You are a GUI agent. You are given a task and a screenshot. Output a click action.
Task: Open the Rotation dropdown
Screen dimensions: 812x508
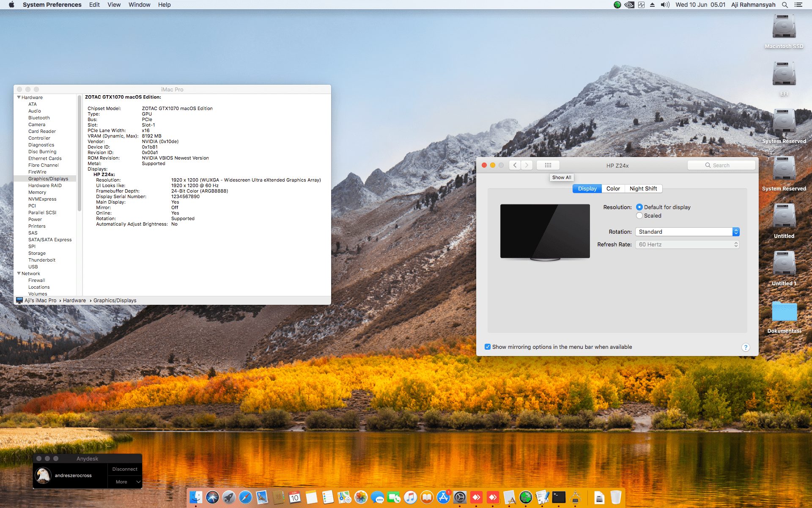pyautogui.click(x=687, y=232)
